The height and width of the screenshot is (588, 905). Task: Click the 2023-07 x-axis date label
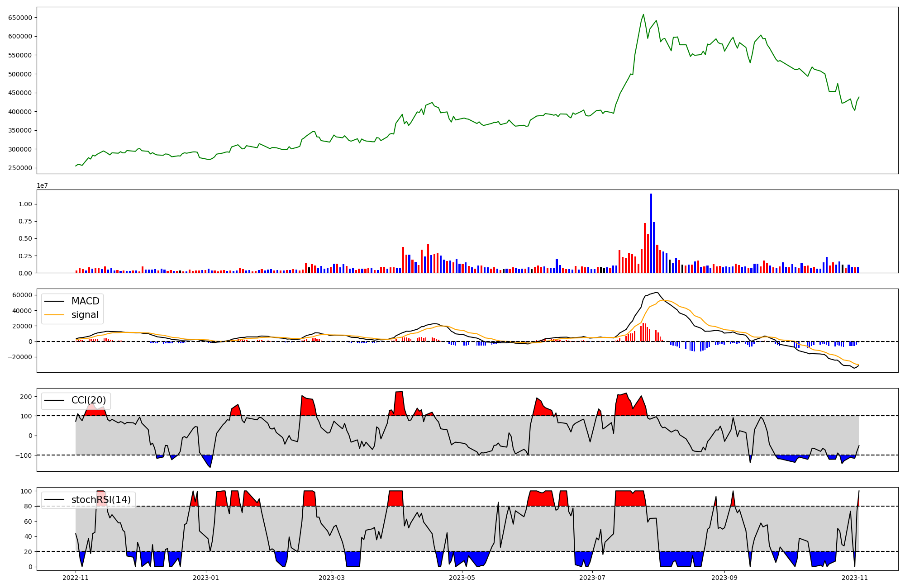point(592,578)
